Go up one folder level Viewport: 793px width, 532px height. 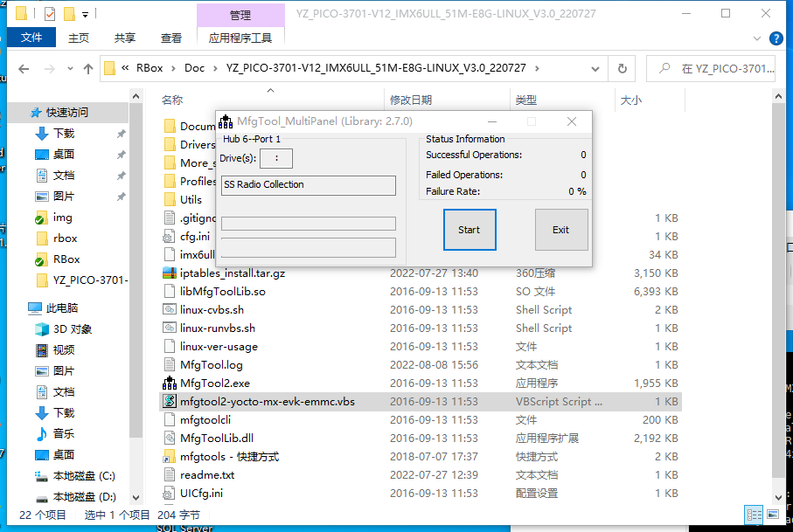88,68
